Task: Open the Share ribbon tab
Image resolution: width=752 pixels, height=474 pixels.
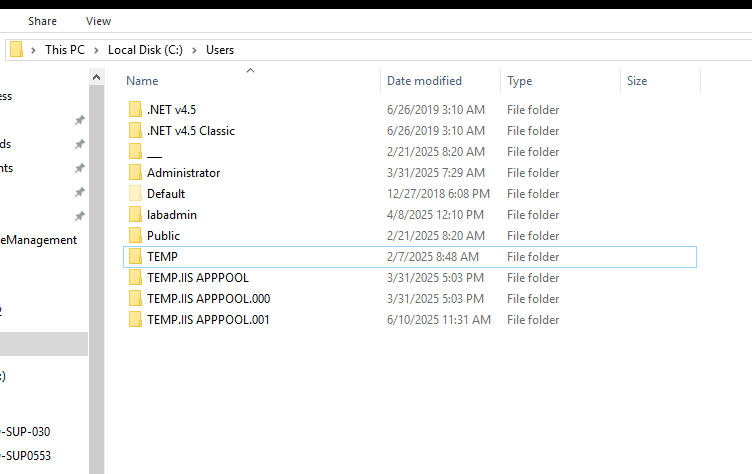Action: pyautogui.click(x=42, y=21)
